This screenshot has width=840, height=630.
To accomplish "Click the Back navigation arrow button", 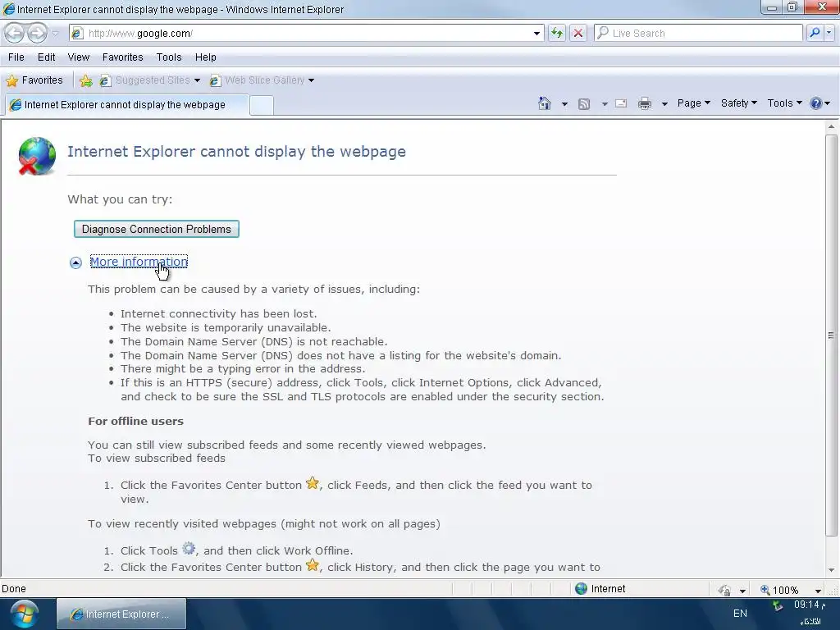I will click(15, 33).
